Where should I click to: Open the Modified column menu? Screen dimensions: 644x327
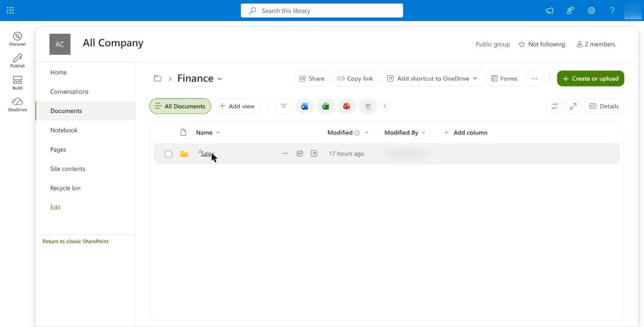(x=348, y=132)
